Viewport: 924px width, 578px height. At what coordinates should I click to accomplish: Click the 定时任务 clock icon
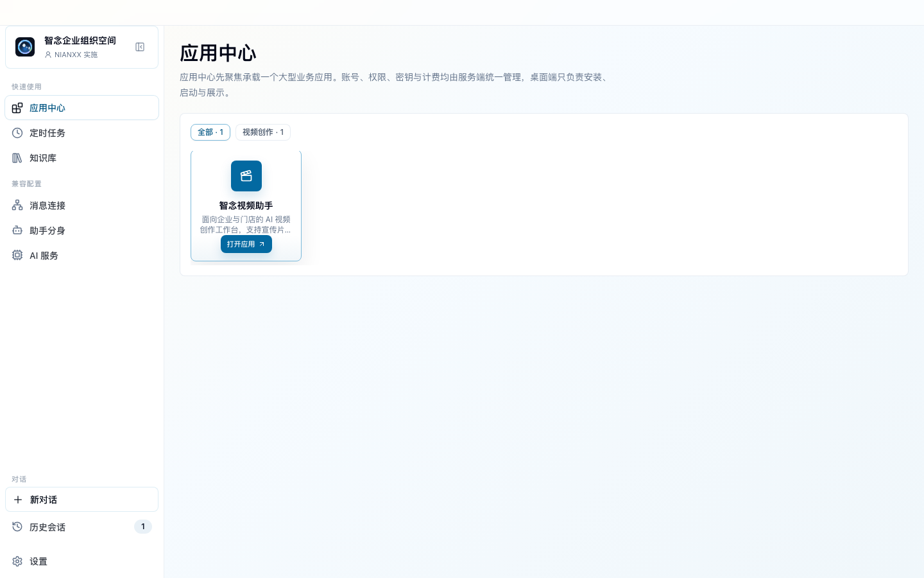[x=17, y=133]
